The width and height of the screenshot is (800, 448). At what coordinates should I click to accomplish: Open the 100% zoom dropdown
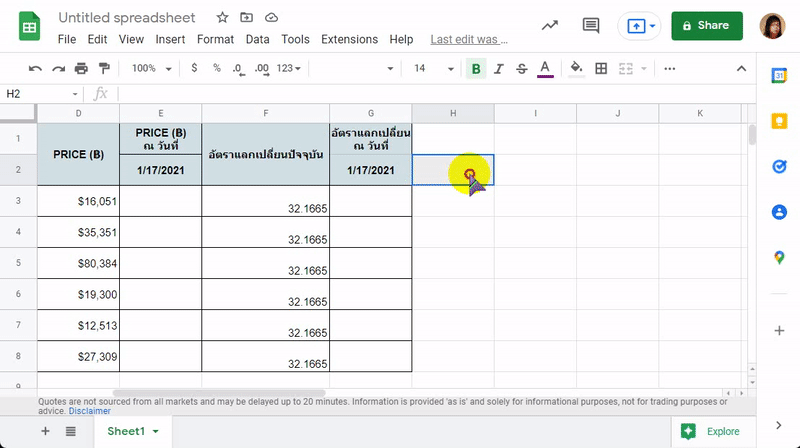tap(152, 68)
